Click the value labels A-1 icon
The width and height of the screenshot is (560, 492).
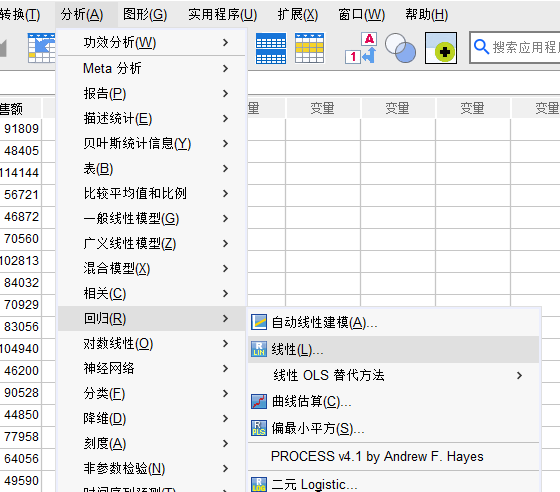pos(361,48)
